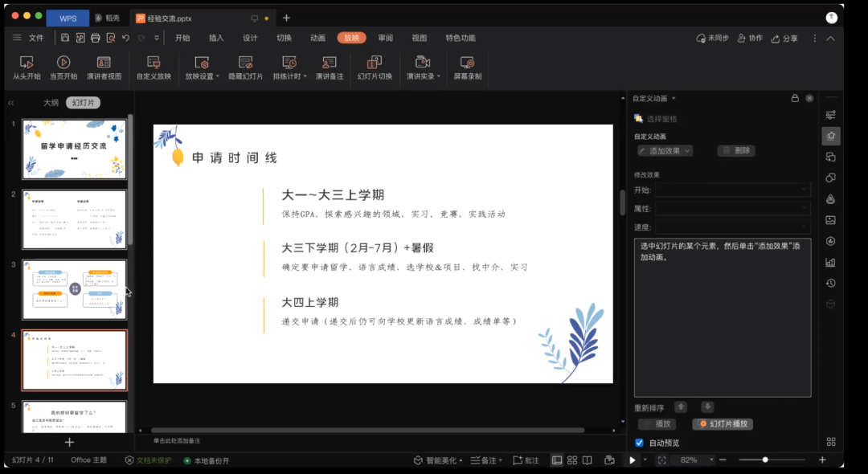The width and height of the screenshot is (868, 474).
Task: Click the 隐藏幻灯片 hide slide icon
Action: [x=245, y=63]
